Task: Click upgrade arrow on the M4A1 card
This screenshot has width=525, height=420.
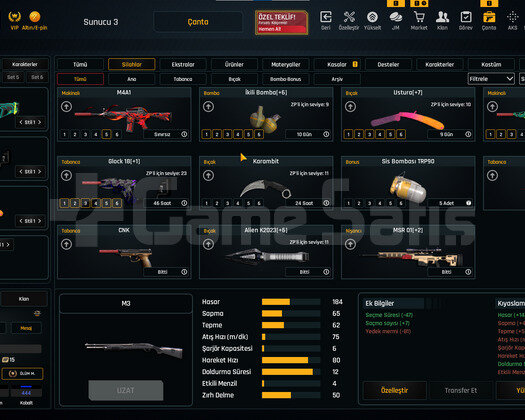Action: click(66, 107)
